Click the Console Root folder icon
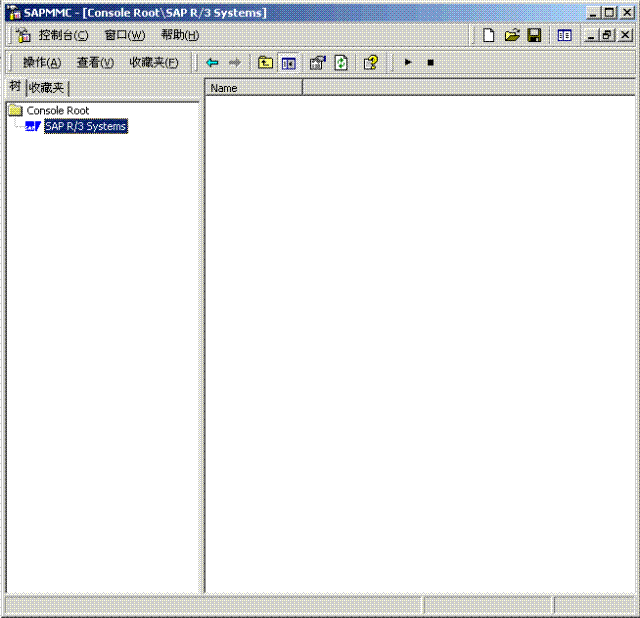 click(x=16, y=110)
